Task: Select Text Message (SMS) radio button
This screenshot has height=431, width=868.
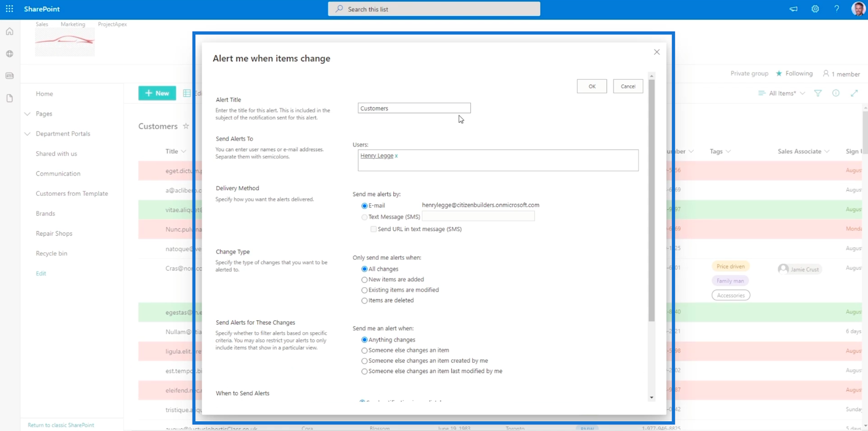Action: (364, 217)
